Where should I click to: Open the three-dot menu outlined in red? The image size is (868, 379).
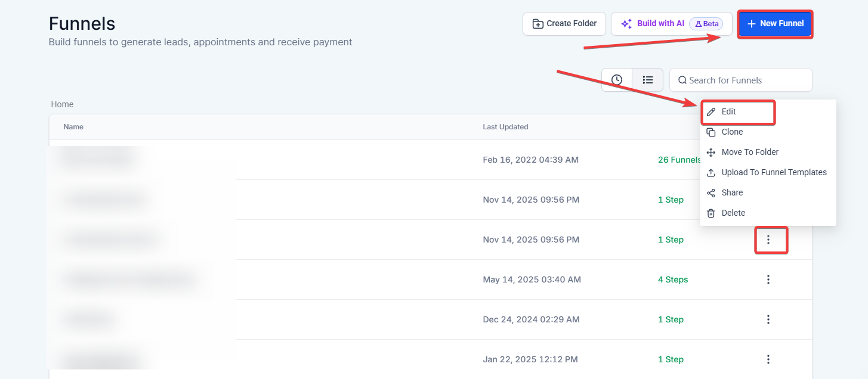[768, 240]
